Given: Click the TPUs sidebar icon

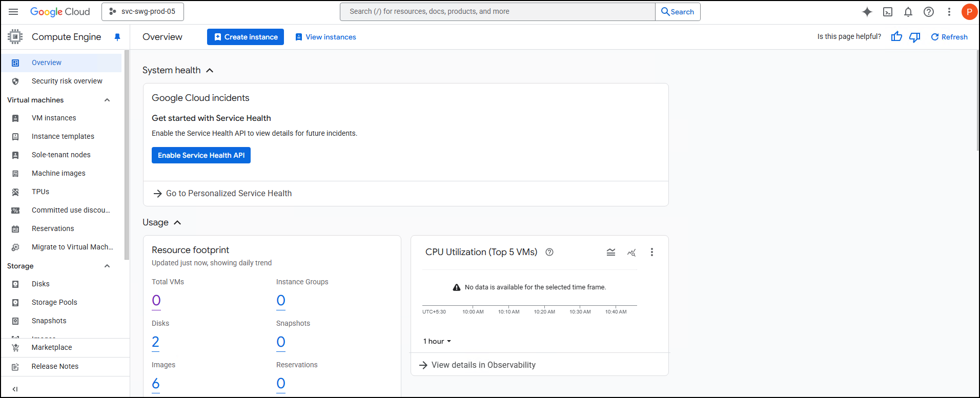Looking at the screenshot, I should [x=15, y=192].
